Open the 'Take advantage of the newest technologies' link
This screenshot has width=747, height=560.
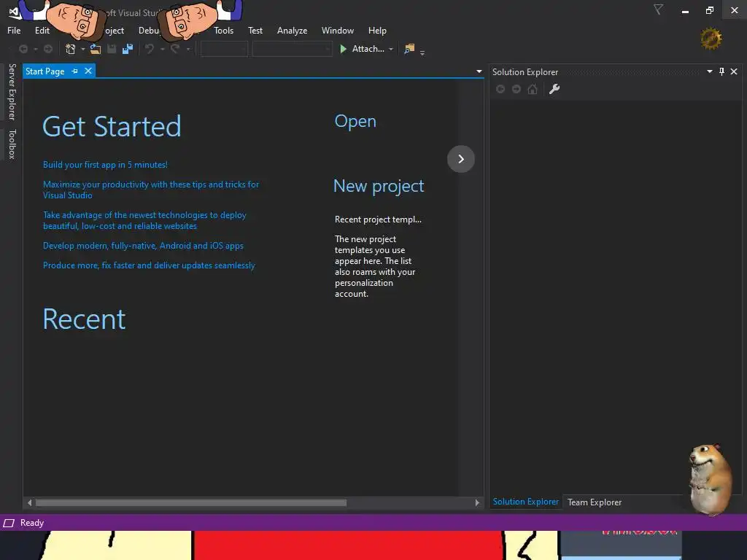coord(145,220)
